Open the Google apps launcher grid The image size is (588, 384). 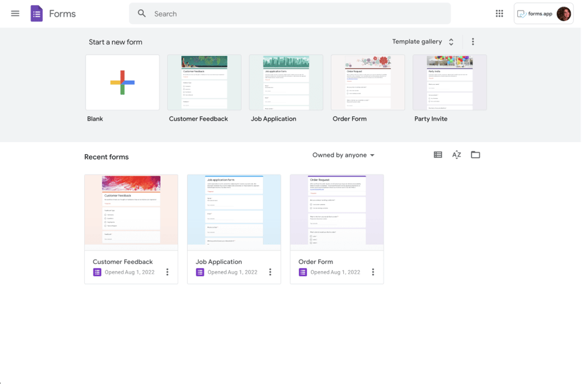499,13
